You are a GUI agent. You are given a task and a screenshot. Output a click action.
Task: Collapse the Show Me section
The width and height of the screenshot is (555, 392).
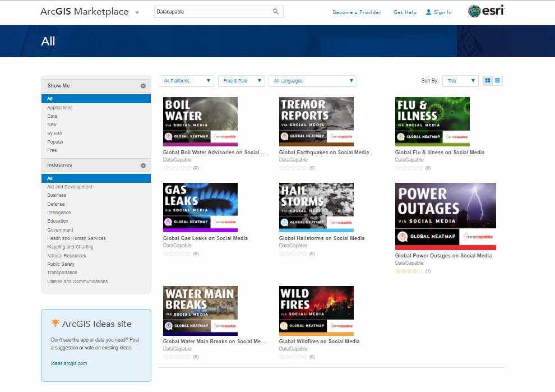[143, 86]
